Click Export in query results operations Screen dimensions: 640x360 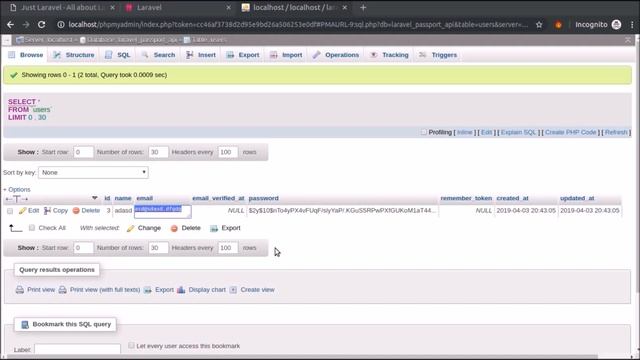(159, 289)
